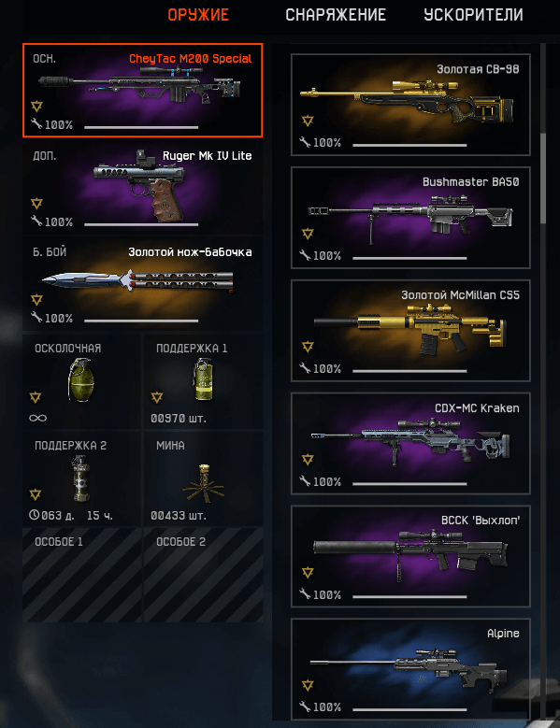Click the smoke grenade icon in Поддержка 1
The width and height of the screenshot is (560, 728).
tap(203, 379)
